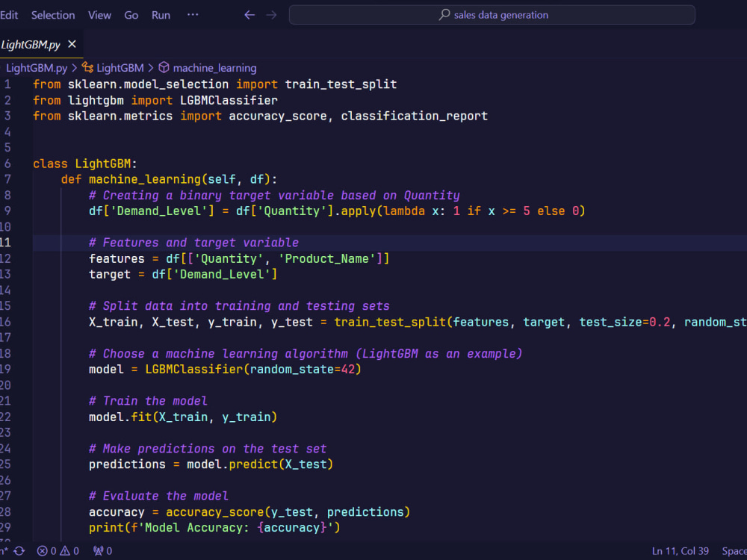Click the LightGBM.py breadcrumb
This screenshot has height=560, width=747.
tap(37, 68)
